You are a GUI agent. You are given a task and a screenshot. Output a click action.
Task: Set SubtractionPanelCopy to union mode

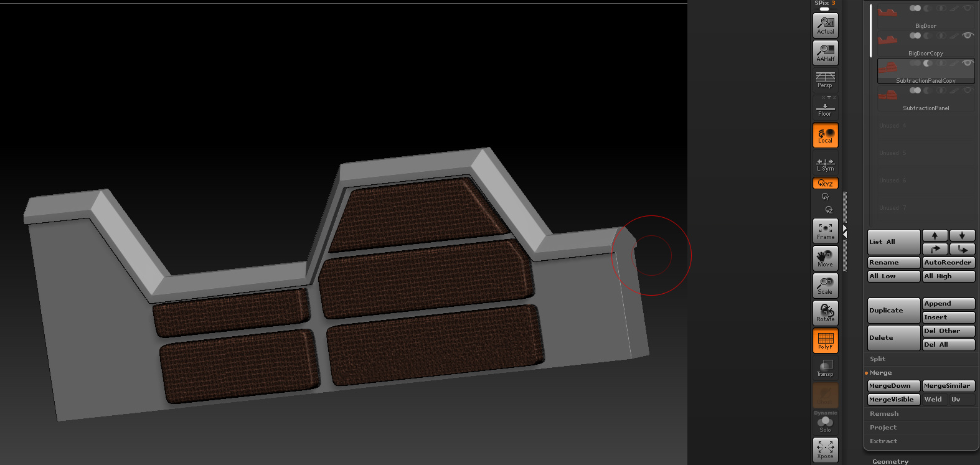pyautogui.click(x=915, y=63)
